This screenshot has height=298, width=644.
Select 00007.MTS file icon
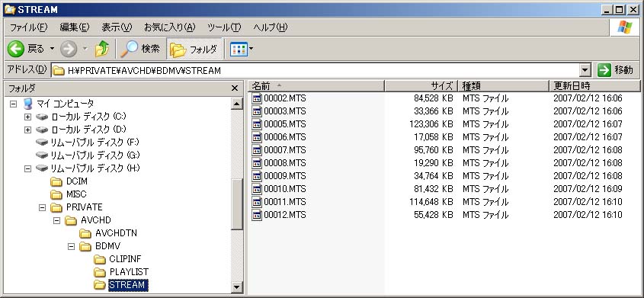257,150
